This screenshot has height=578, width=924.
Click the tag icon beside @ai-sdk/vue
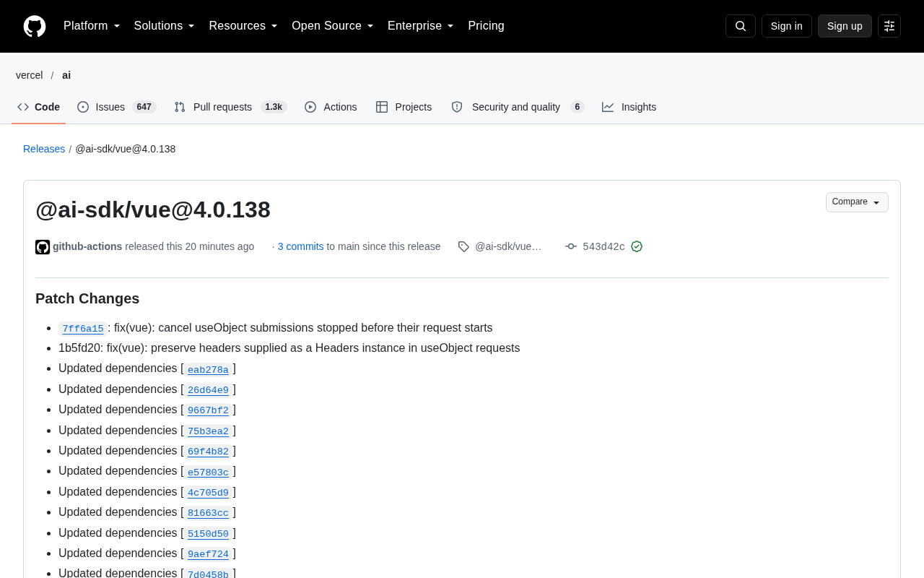point(463,246)
